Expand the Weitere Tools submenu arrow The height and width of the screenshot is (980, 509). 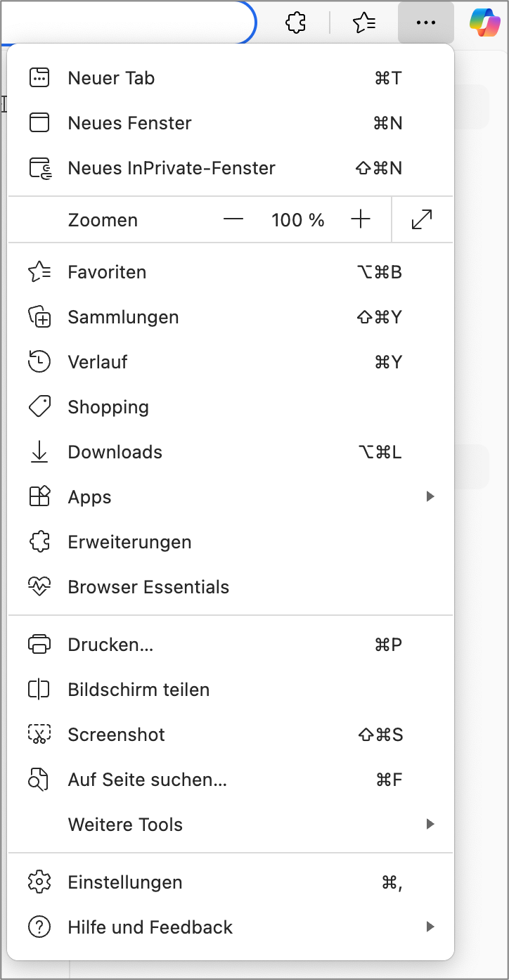[x=430, y=824]
